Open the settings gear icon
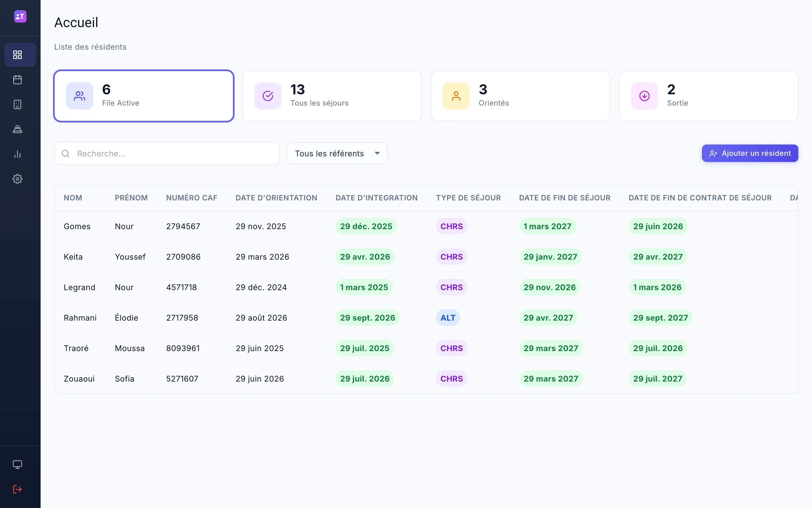Image resolution: width=812 pixels, height=508 pixels. point(17,179)
